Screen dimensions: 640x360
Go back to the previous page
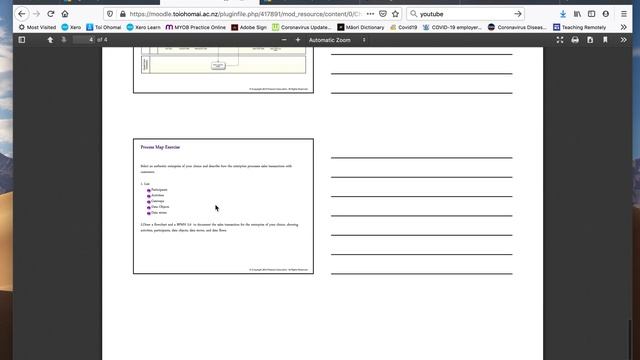(22, 14)
